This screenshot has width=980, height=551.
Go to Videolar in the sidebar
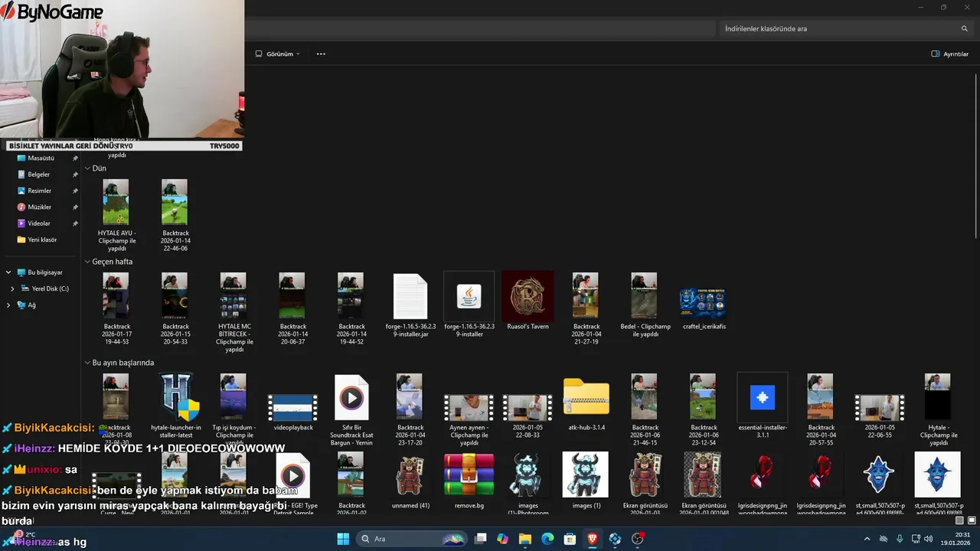click(39, 223)
